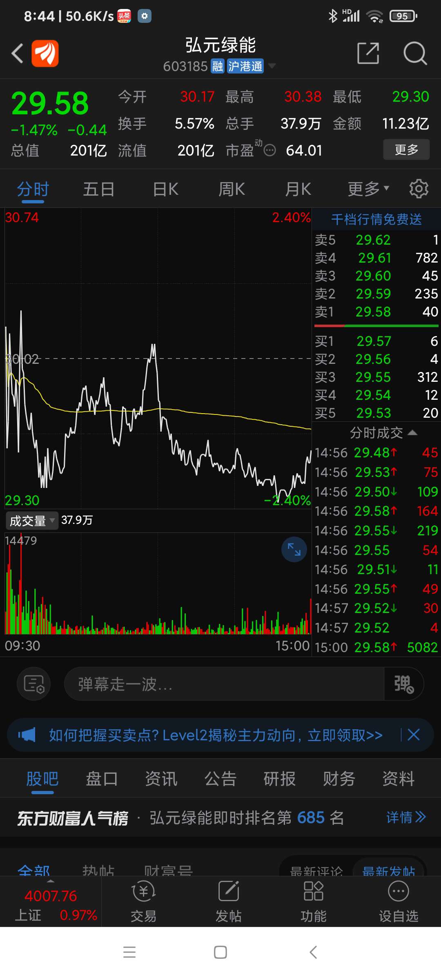The width and height of the screenshot is (441, 980).
Task: Tap the share export icon
Action: (368, 53)
